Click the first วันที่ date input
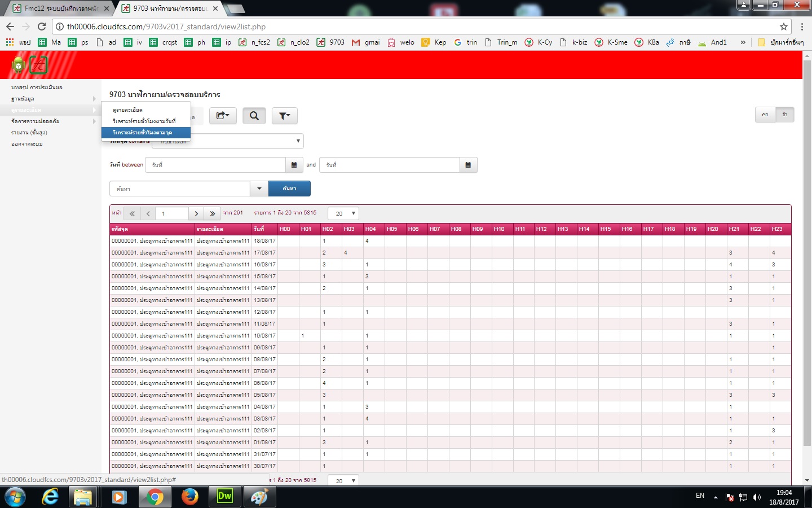 click(x=215, y=165)
